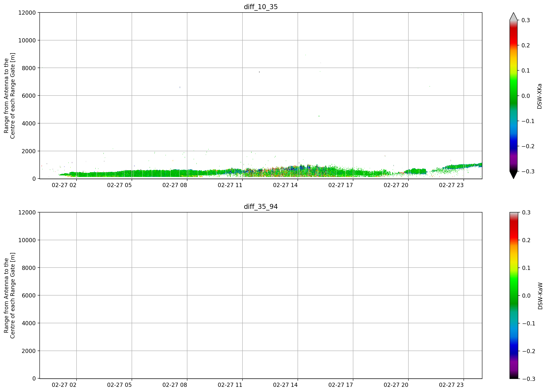Click the '02-27 23' x-tick in diff_10_35 plot

[x=451, y=185]
